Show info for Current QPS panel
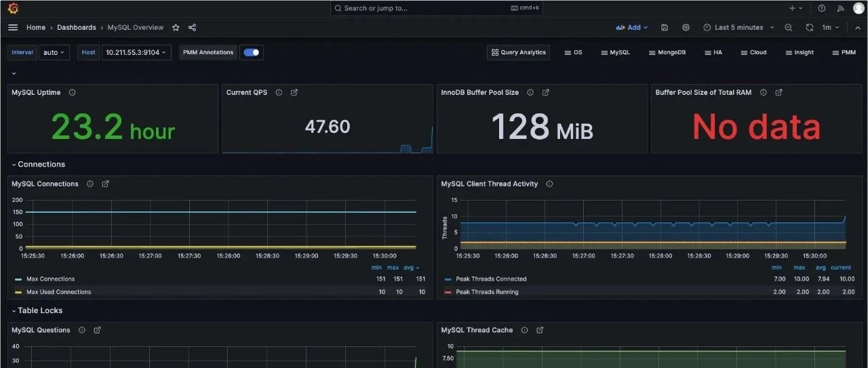The width and height of the screenshot is (868, 368). 279,92
